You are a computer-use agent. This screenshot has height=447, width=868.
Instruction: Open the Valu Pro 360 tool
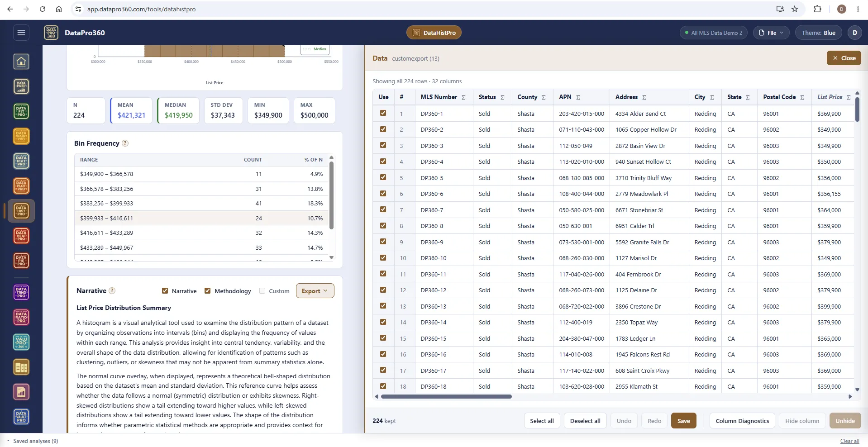[21, 342]
